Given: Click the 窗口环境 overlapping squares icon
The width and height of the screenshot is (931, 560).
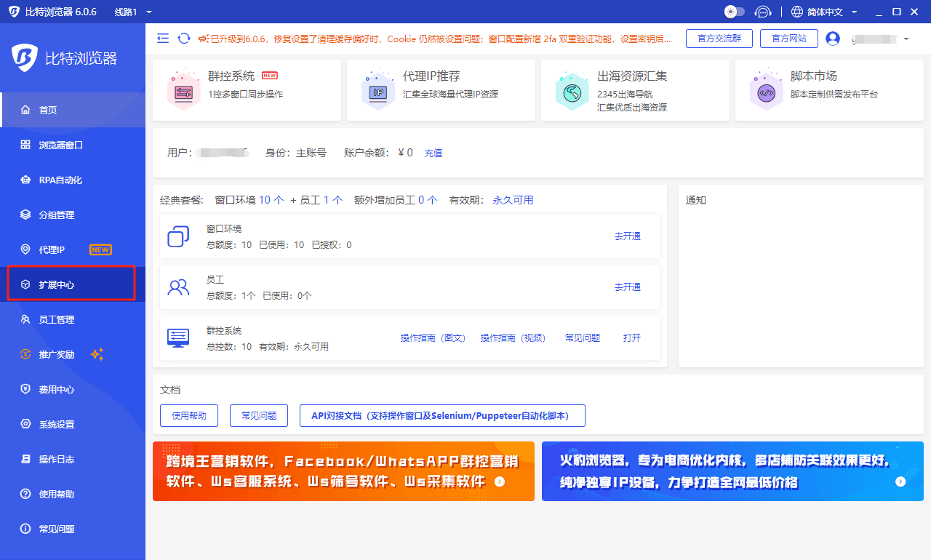Looking at the screenshot, I should point(178,236).
